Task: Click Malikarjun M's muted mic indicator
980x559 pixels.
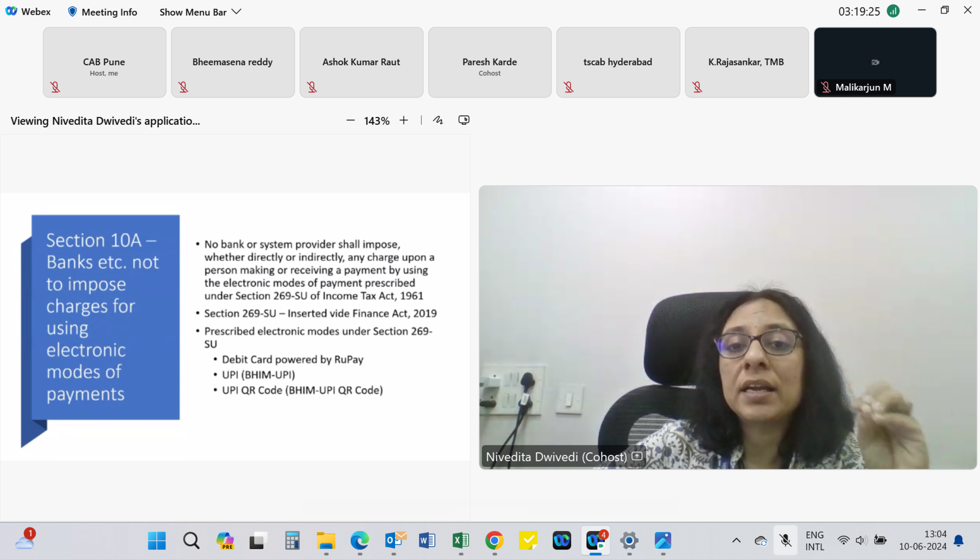Action: tap(826, 87)
